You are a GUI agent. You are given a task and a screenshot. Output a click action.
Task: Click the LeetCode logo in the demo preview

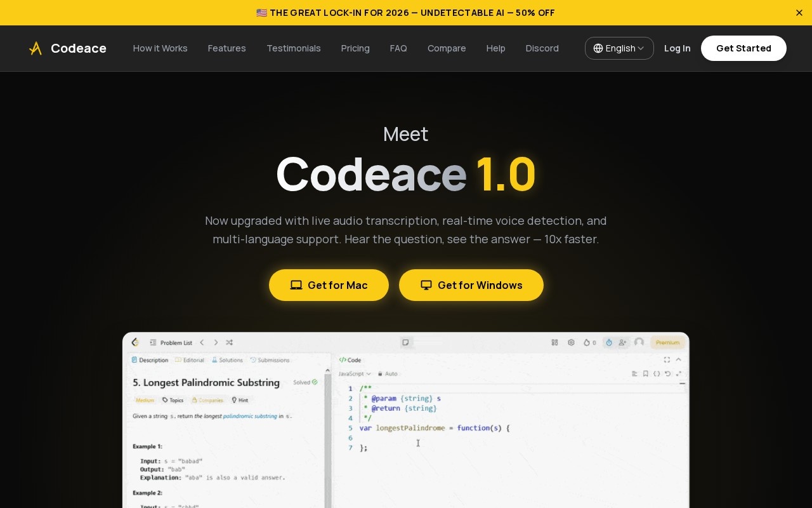click(x=135, y=342)
